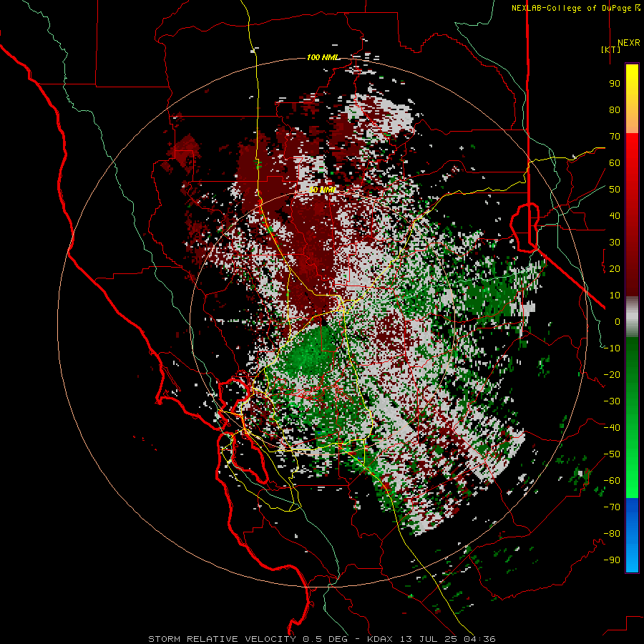Screen dimensions: 644x644
Task: Select the 60 value on velocity scale
Action: pos(615,163)
